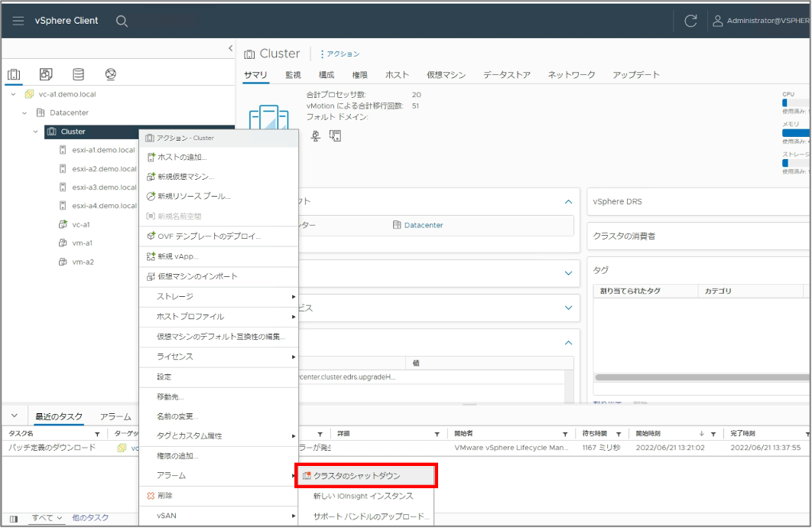
Task: Expand the アラーム submenu
Action: point(219,476)
